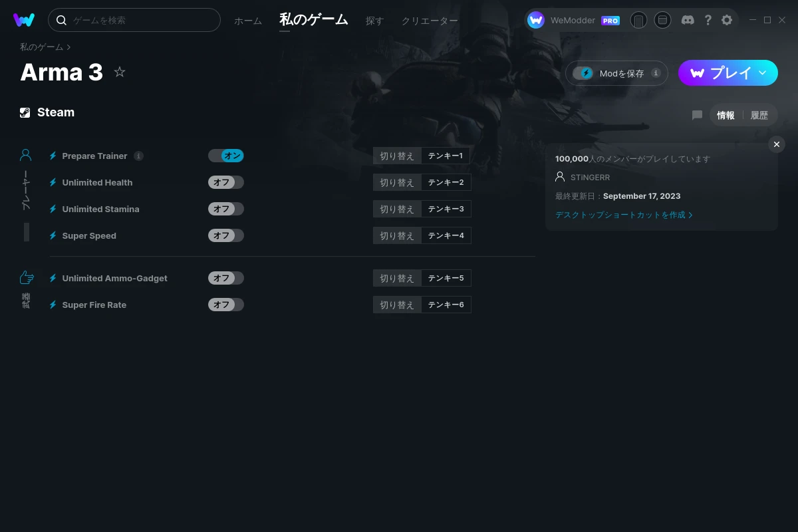
Task: Click lightning icon beside Super Speed
Action: [53, 235]
